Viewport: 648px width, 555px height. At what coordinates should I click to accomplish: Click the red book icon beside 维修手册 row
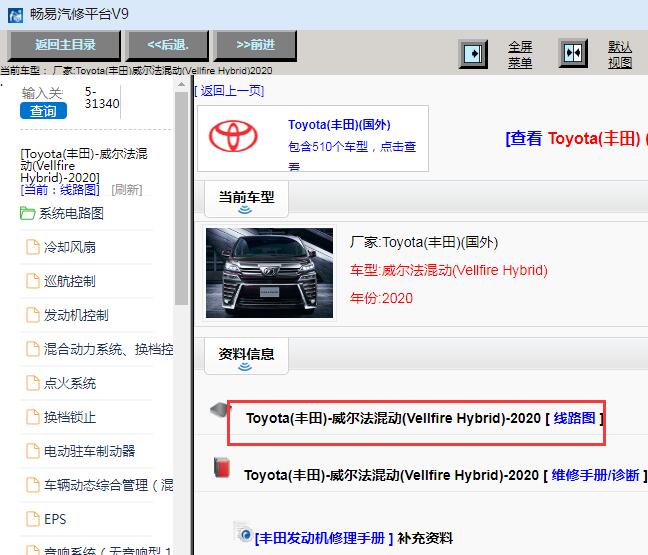[x=222, y=468]
